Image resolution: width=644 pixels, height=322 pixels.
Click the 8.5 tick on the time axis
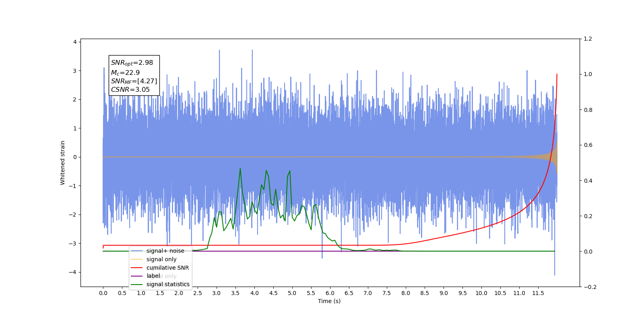coord(425,293)
